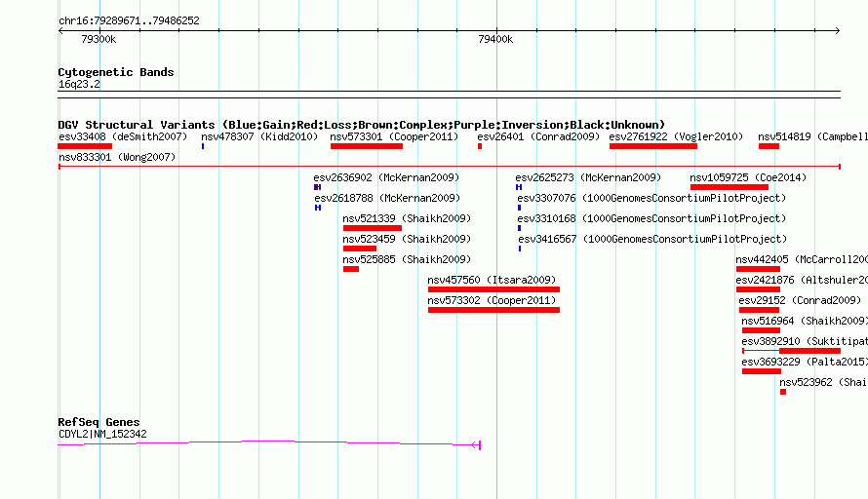Click the nsv573302 (Cooper2011) label

click(492, 300)
